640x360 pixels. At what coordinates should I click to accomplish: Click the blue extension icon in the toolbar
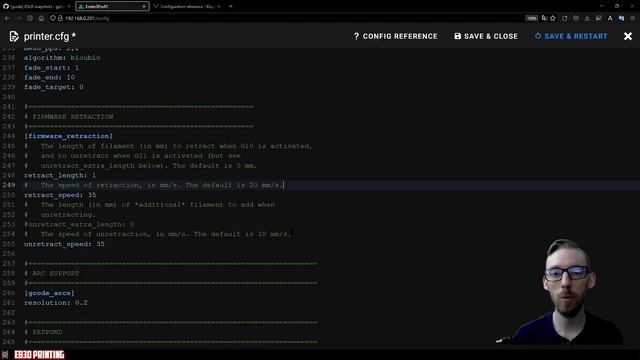(x=621, y=18)
